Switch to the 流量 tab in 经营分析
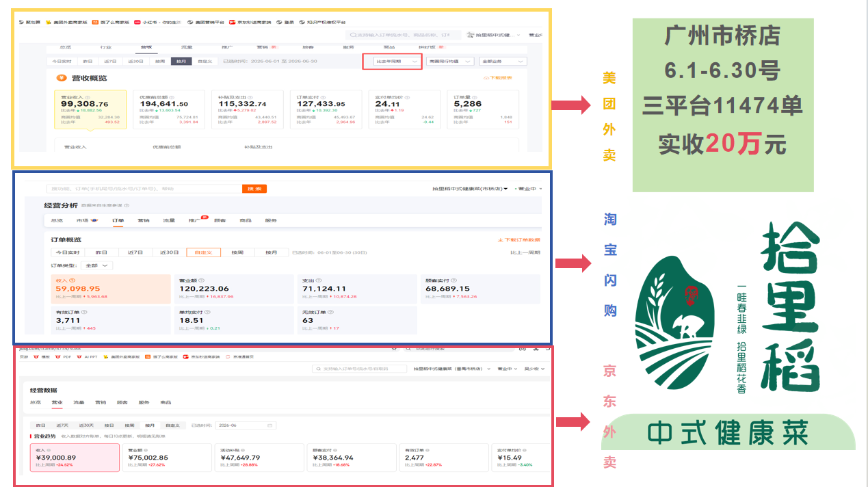This screenshot has width=868, height=487. tap(169, 220)
